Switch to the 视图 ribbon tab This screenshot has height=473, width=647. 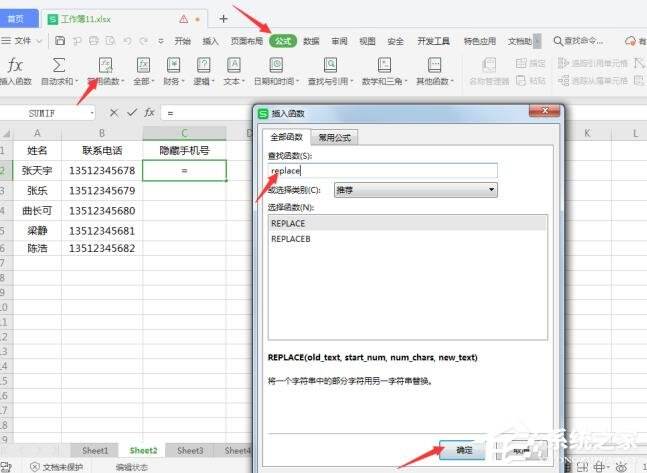coord(367,41)
